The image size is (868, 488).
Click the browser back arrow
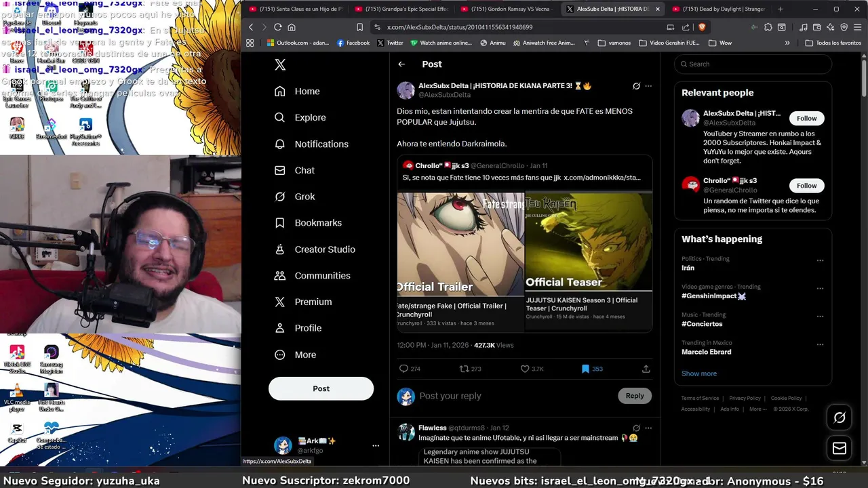251,27
